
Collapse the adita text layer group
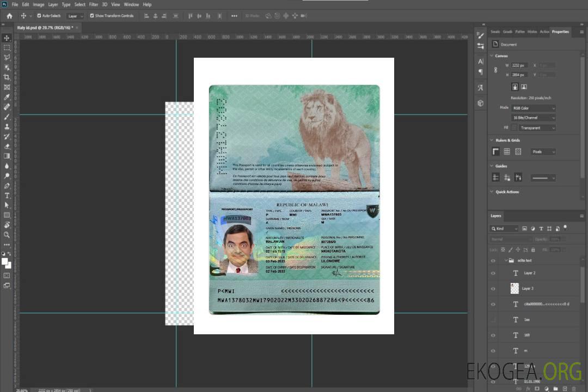[506, 260]
